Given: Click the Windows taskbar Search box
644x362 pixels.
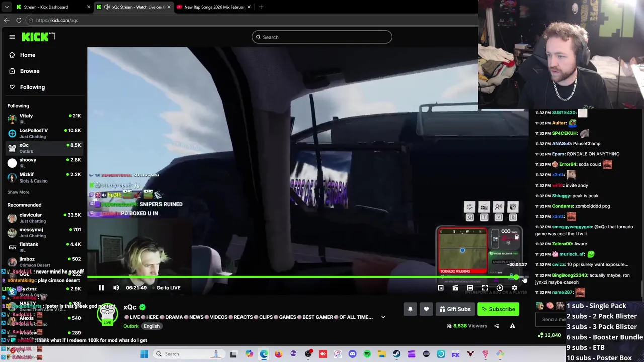Looking at the screenshot, I should tap(189, 354).
